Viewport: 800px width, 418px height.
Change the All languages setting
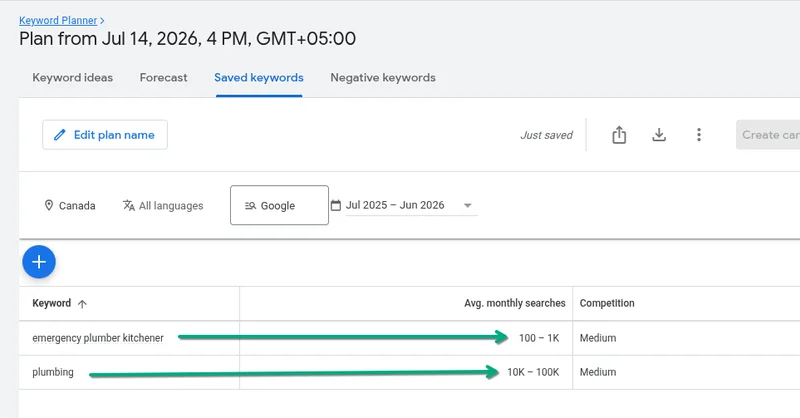click(x=163, y=206)
